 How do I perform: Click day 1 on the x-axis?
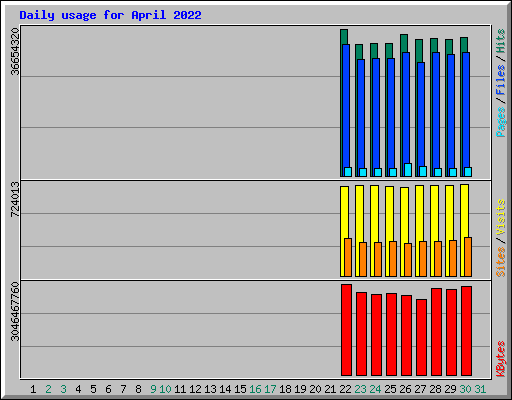[33, 389]
